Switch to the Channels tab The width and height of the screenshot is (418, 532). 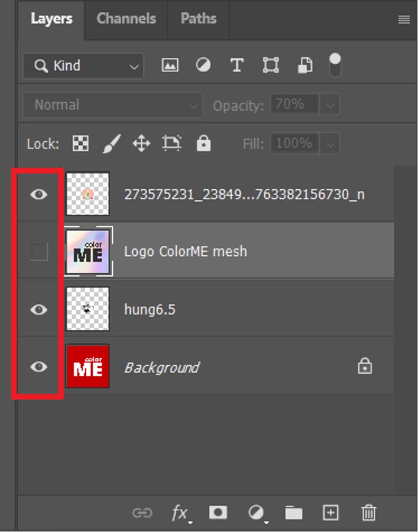(x=126, y=19)
